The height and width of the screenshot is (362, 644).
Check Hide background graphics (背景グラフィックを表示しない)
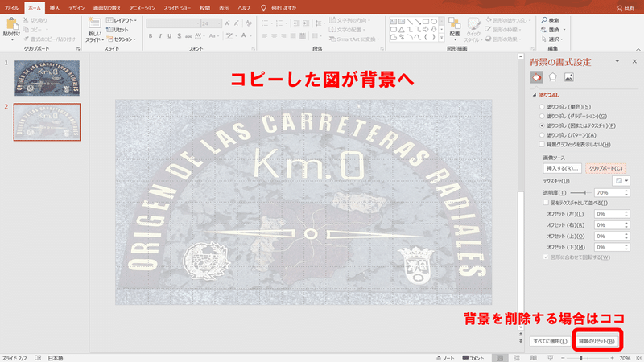point(542,145)
